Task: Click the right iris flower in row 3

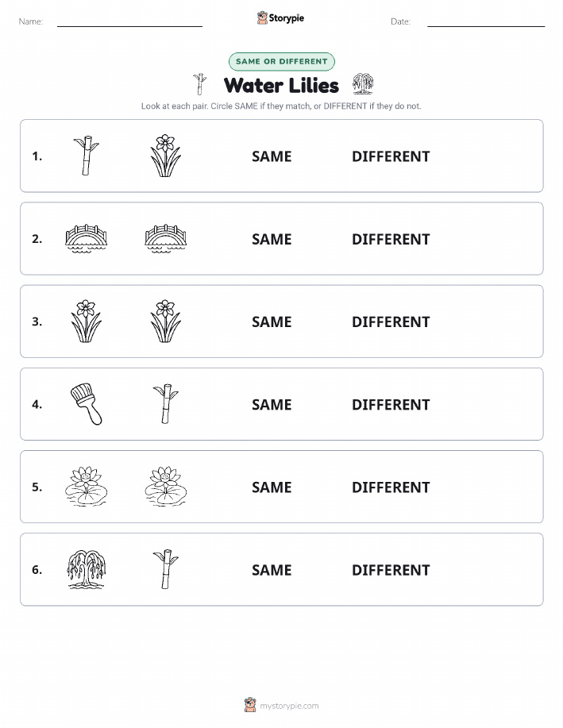Action: point(166,322)
